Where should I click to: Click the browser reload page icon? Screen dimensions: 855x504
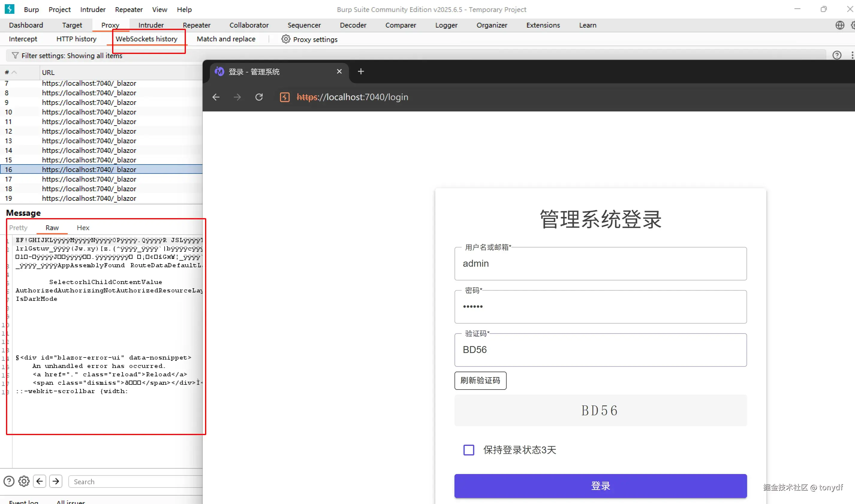pyautogui.click(x=259, y=97)
